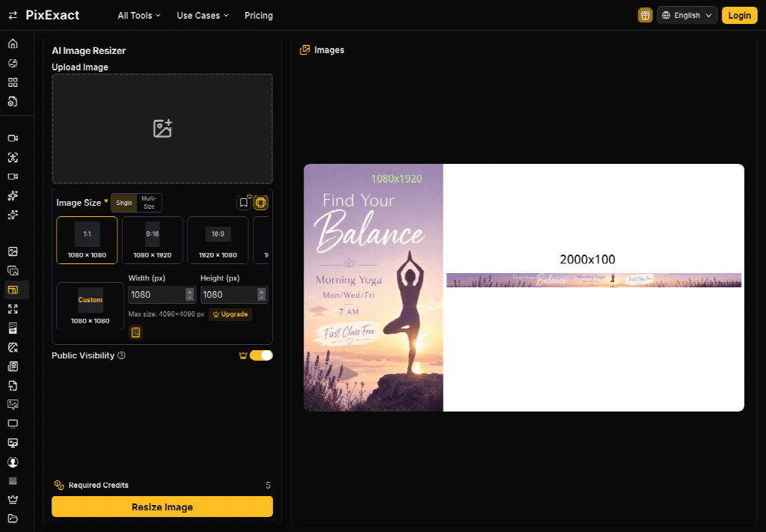
Task: Click the face-scan icon in the sidebar
Action: [13, 157]
